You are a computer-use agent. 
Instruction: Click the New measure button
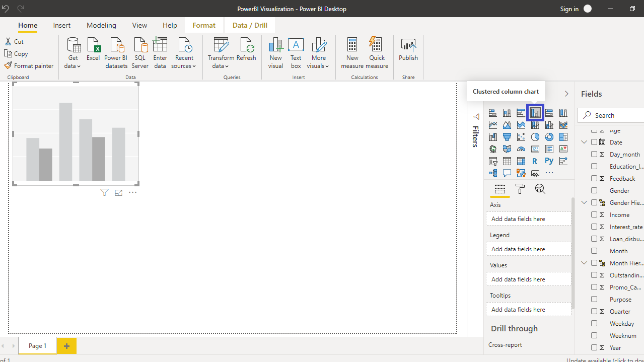pos(352,53)
